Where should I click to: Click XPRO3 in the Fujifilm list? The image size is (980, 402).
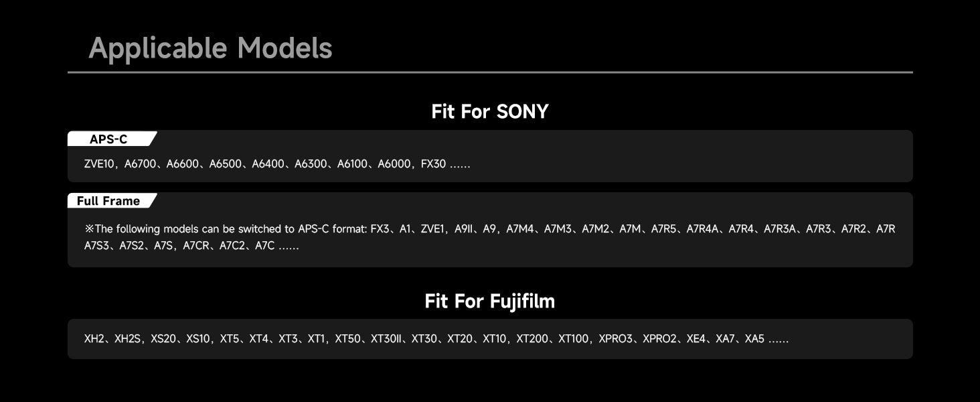click(616, 339)
